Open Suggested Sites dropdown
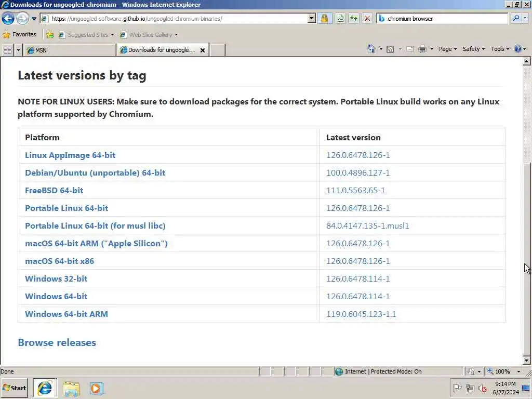Viewport: 532px width, 399px height. 86,35
